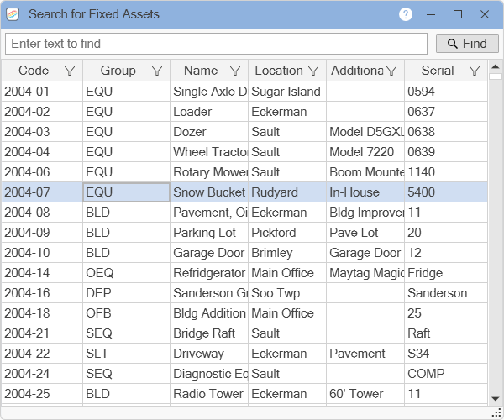
Task: Click the app icon in title bar
Action: click(13, 15)
